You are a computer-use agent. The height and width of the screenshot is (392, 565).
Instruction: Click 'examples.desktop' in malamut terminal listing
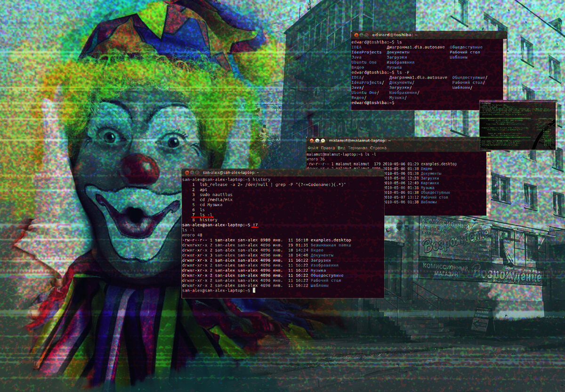[439, 164]
